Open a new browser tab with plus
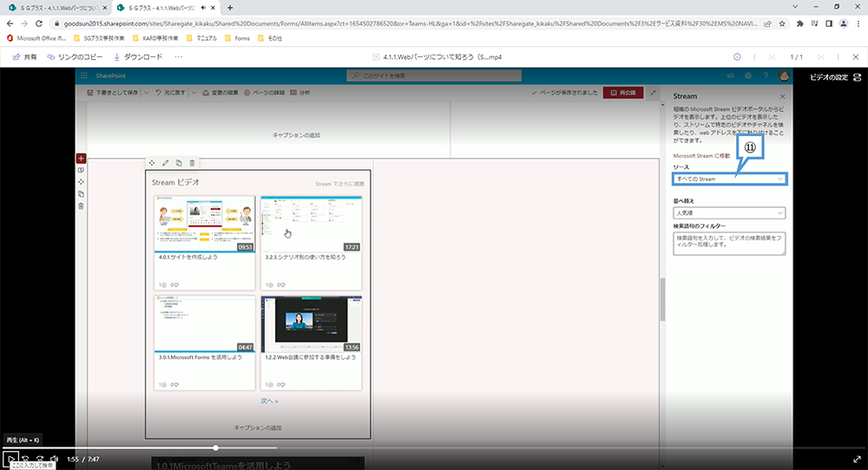 [230, 8]
